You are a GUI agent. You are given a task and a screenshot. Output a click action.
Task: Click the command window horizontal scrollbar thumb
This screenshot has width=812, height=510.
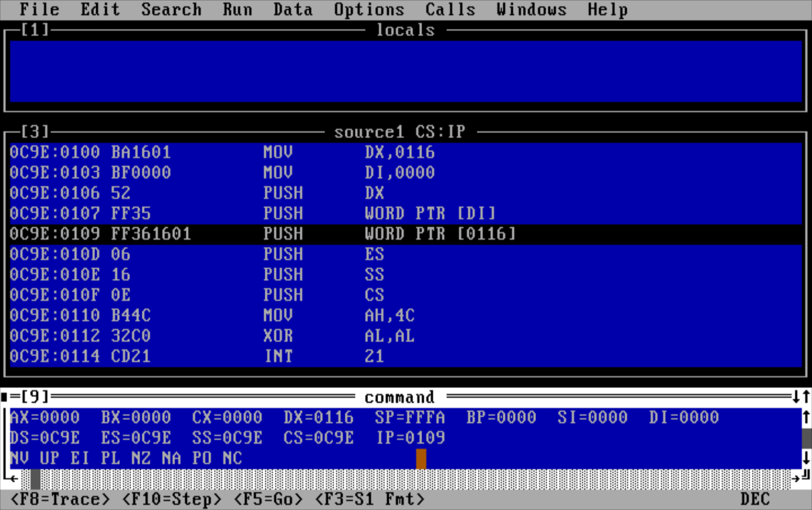[x=35, y=479]
